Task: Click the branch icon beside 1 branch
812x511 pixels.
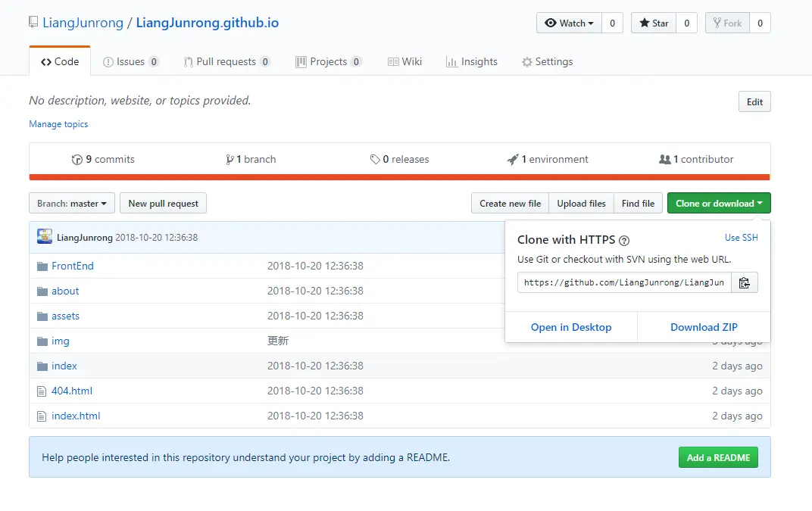Action: 230,160
